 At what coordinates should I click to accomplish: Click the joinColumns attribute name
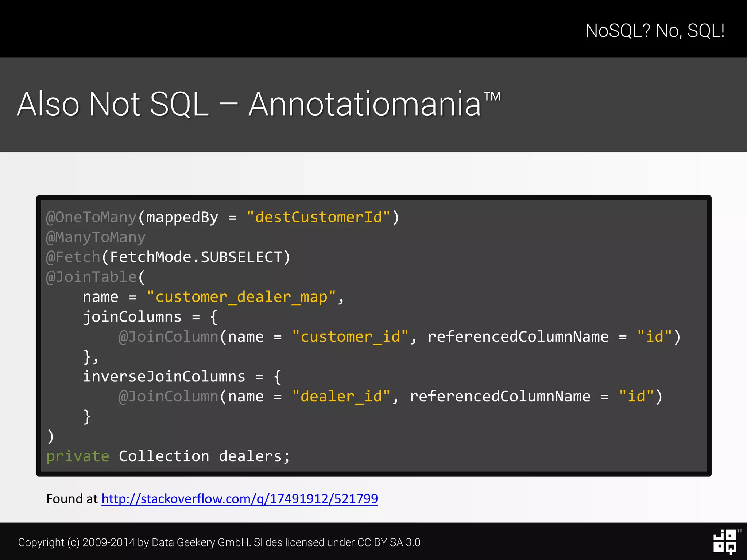pos(132,317)
